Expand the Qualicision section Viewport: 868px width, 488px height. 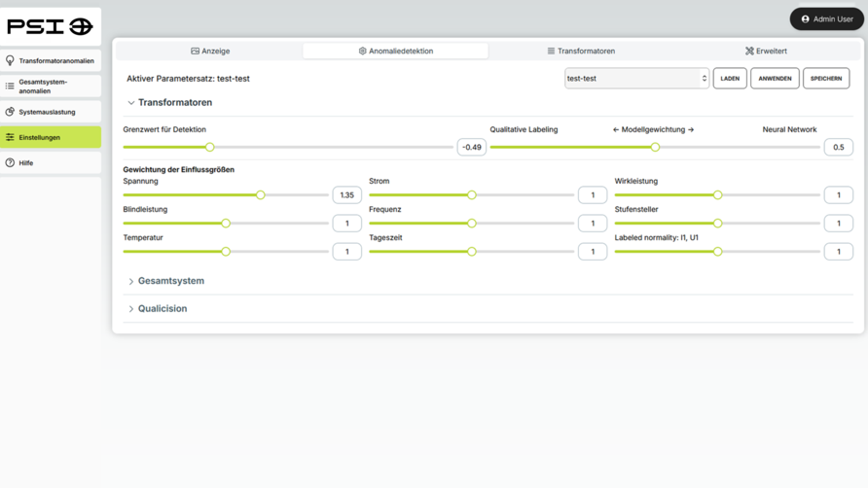[131, 309]
